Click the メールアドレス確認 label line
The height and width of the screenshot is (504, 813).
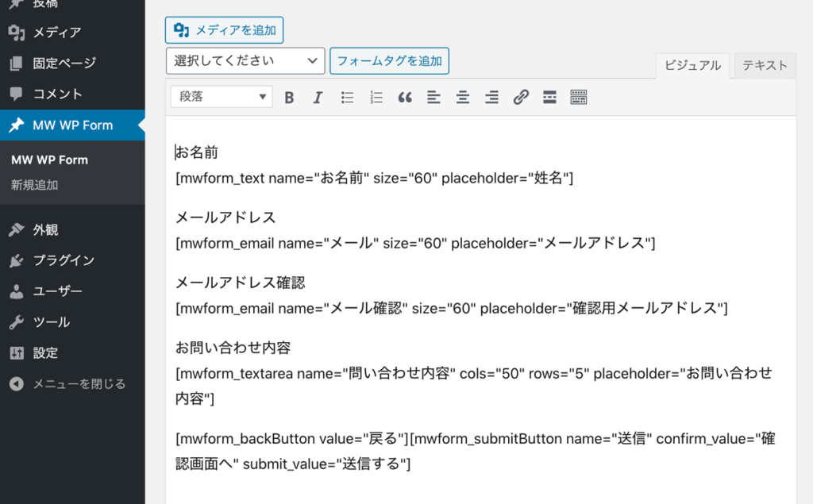click(x=240, y=283)
